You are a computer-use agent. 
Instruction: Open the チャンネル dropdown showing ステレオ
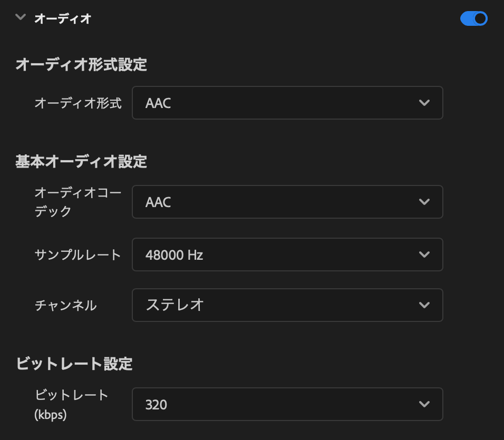287,305
